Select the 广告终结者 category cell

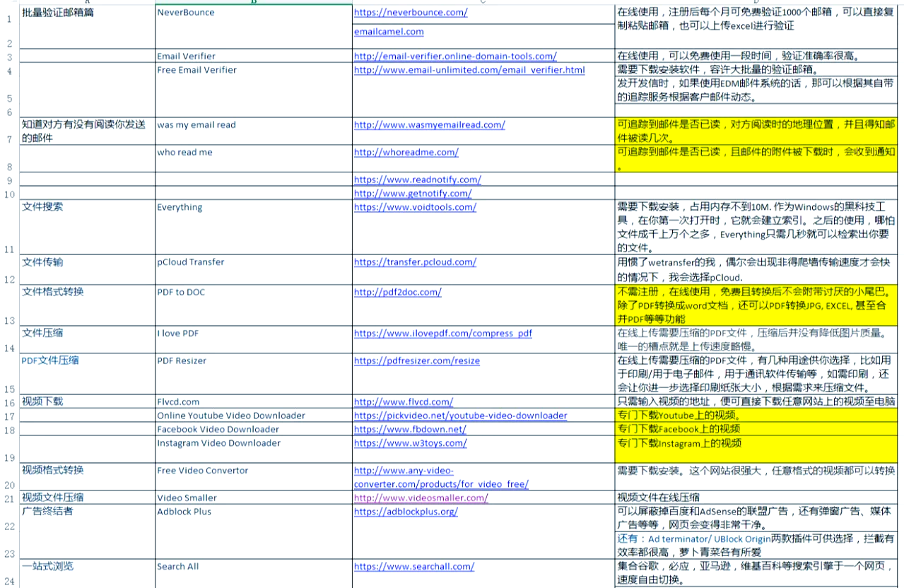88,532
